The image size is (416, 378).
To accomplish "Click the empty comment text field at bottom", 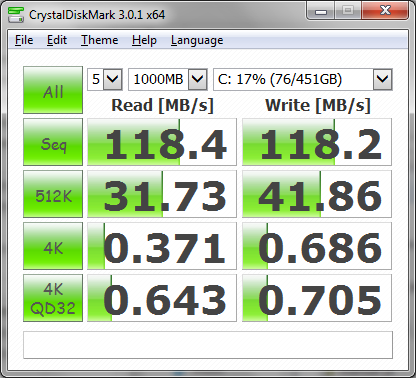I will coord(208,345).
